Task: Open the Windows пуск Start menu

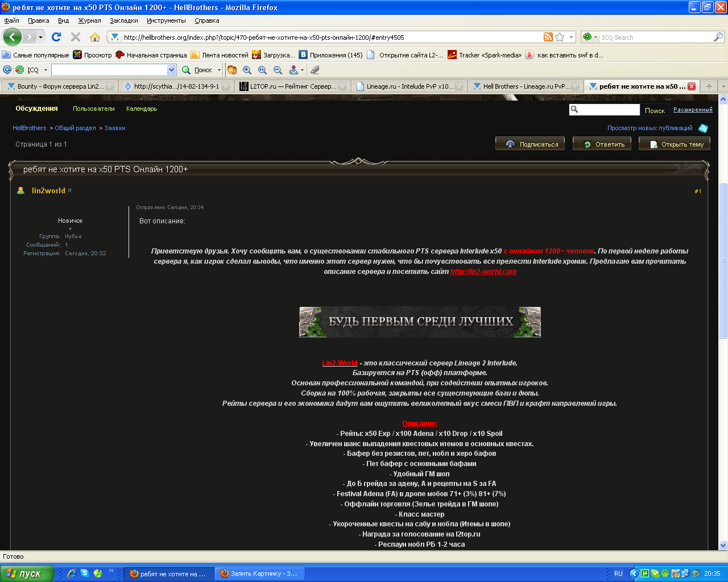Action: 26,573
